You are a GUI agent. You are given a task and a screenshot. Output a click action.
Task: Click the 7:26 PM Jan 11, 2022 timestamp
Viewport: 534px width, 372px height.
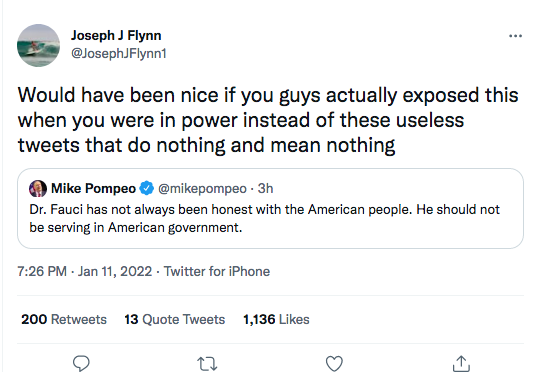[85, 272]
